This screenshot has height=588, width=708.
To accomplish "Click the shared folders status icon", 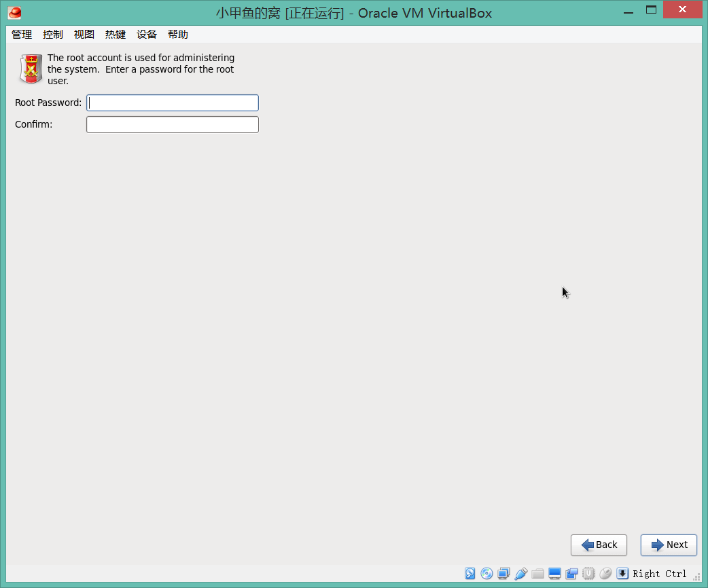I will coord(537,574).
